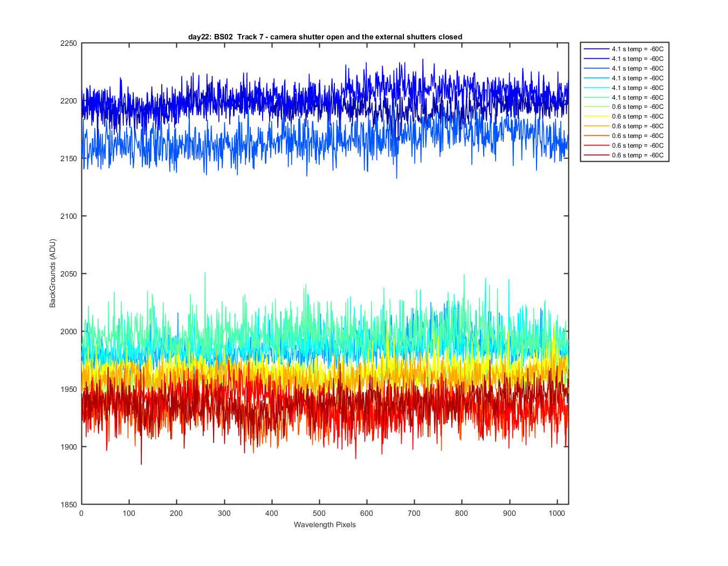Click the 100 x-axis tick label

pyautogui.click(x=129, y=513)
